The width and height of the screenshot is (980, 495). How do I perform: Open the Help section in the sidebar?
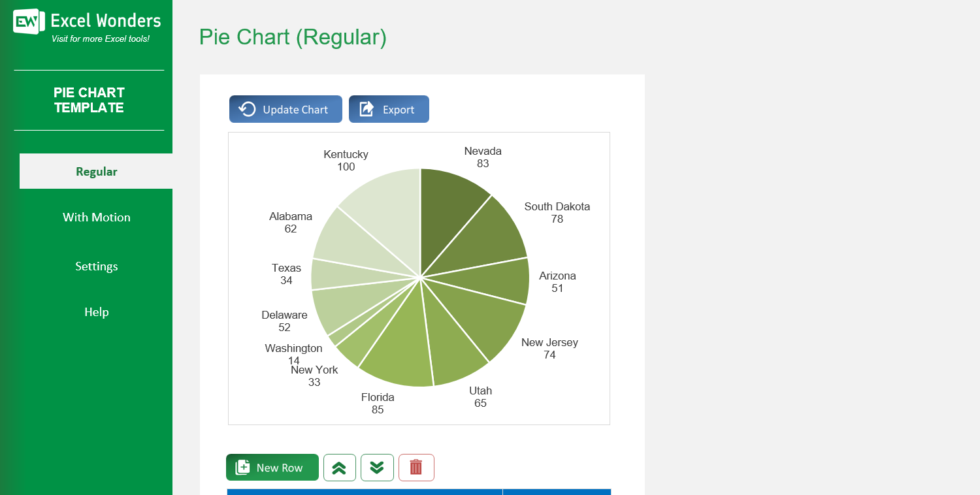[x=96, y=311]
